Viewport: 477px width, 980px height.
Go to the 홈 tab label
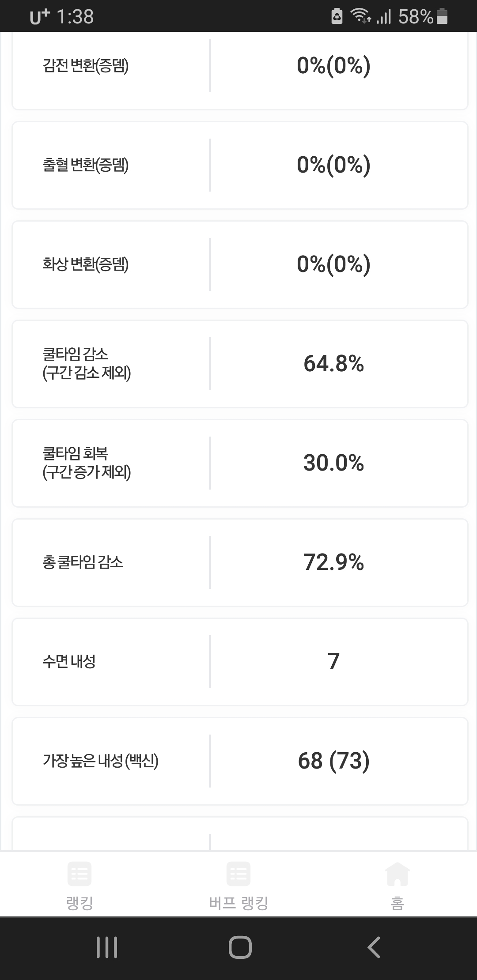[397, 903]
